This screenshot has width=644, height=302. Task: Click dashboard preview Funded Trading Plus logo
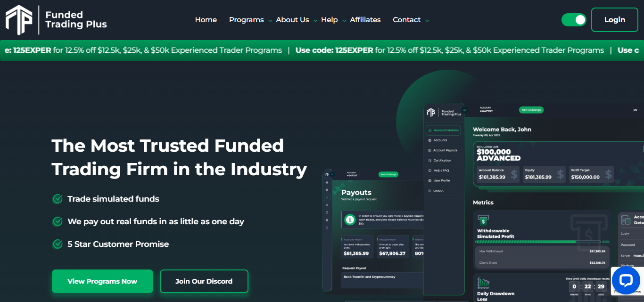(444, 112)
